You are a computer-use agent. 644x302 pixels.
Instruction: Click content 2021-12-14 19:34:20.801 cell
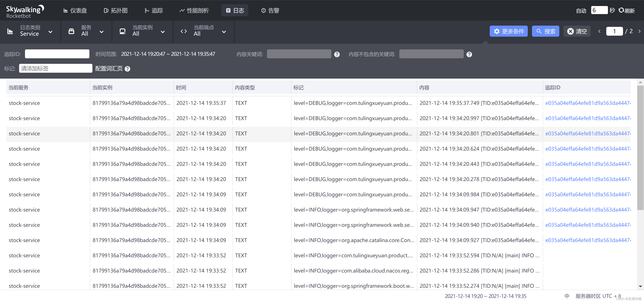pos(479,133)
